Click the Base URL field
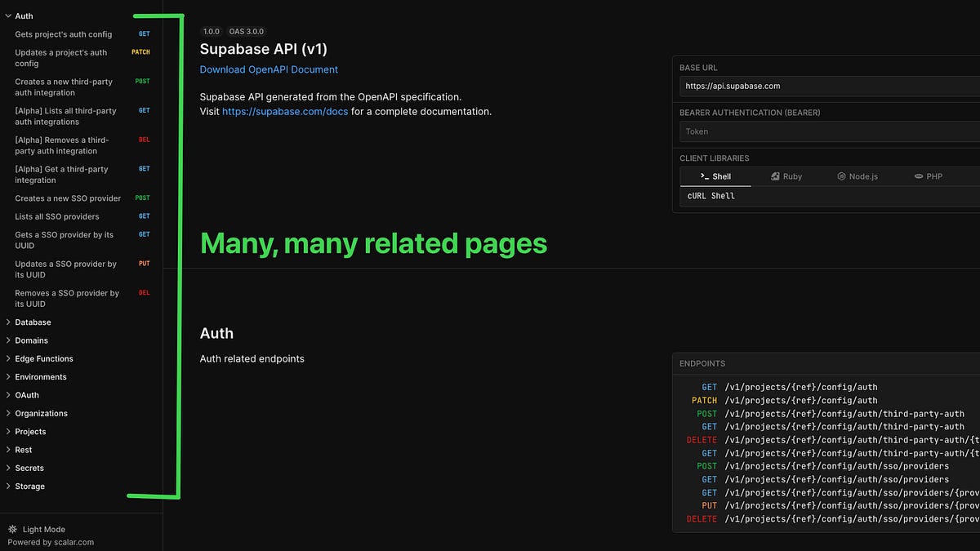 pos(830,86)
